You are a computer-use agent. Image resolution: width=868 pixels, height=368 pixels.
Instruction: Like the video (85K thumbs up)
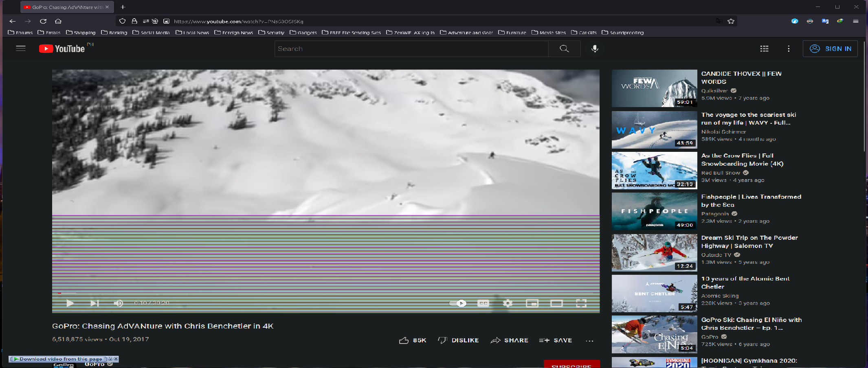click(413, 340)
